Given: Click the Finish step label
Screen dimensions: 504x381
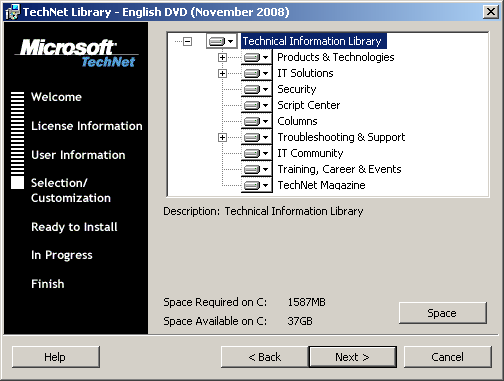Looking at the screenshot, I should 48,284.
